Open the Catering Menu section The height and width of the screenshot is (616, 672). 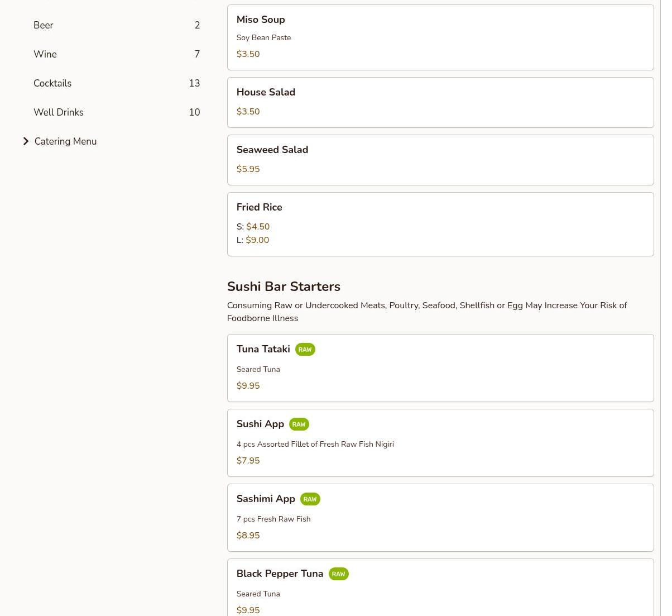tap(65, 141)
